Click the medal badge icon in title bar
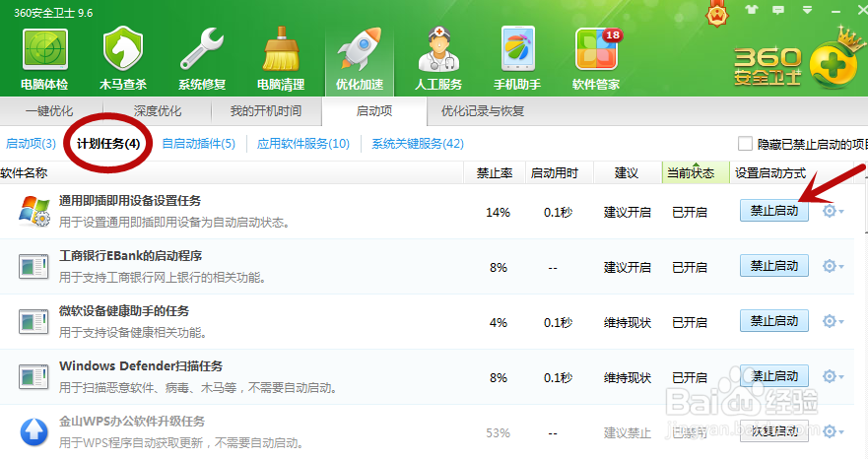This screenshot has height=459, width=868. [717, 13]
